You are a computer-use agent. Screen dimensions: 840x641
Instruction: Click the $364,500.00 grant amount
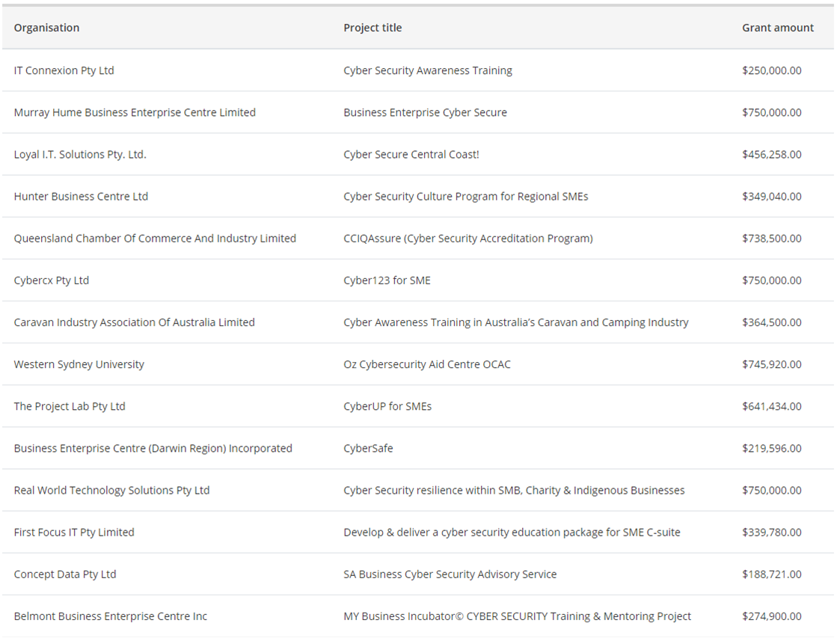[x=771, y=322]
